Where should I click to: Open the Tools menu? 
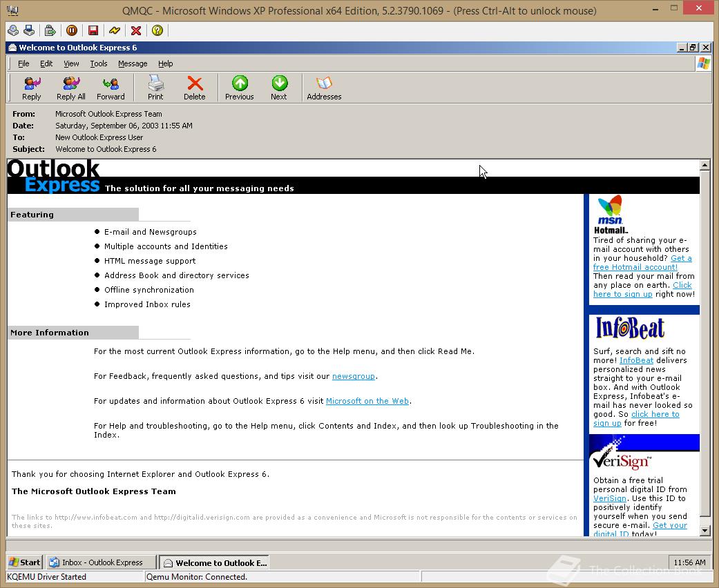[98, 63]
